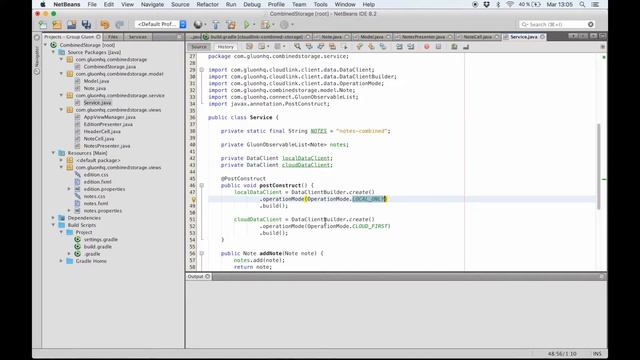Click the Clean and Build icon
This screenshot has width=640, height=360.
click(x=231, y=24)
